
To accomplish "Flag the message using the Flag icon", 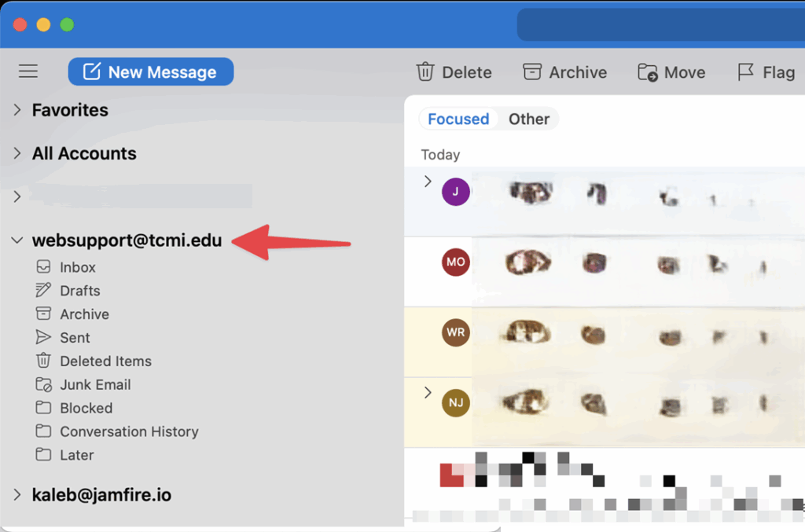I will 745,72.
